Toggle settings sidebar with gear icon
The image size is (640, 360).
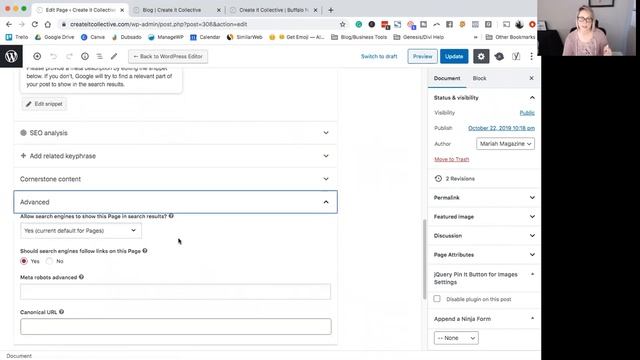(481, 56)
